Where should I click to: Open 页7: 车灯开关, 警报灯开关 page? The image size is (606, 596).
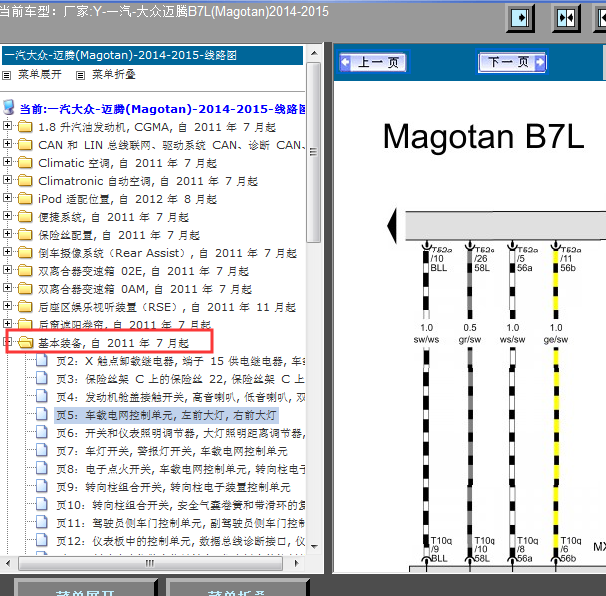click(x=172, y=451)
